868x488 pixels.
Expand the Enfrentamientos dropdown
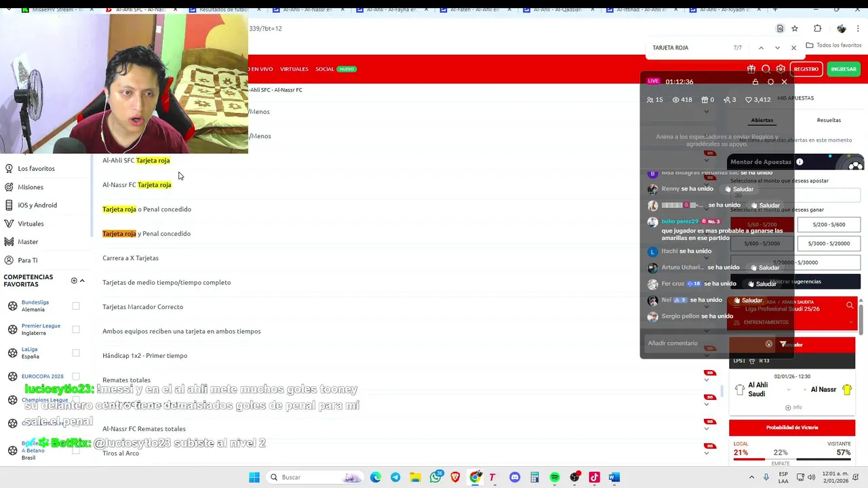tap(792, 322)
